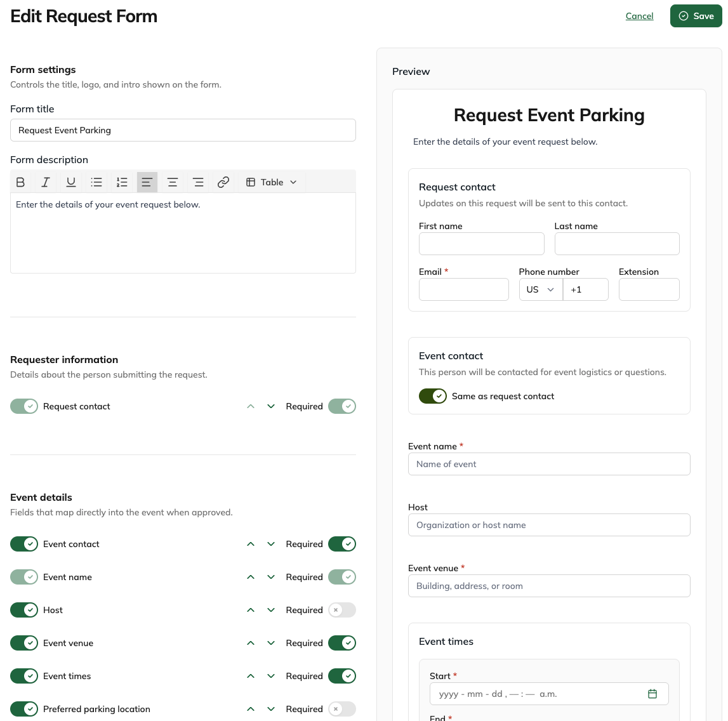Focus the First name preview field
728x721 pixels.
[482, 244]
